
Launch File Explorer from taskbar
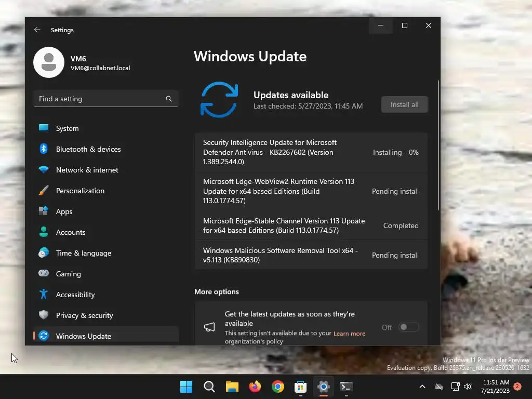(x=232, y=387)
